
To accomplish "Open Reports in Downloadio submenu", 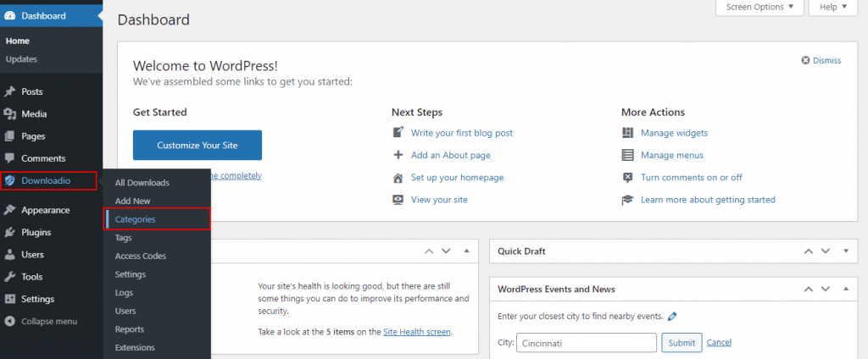I will click(x=130, y=329).
